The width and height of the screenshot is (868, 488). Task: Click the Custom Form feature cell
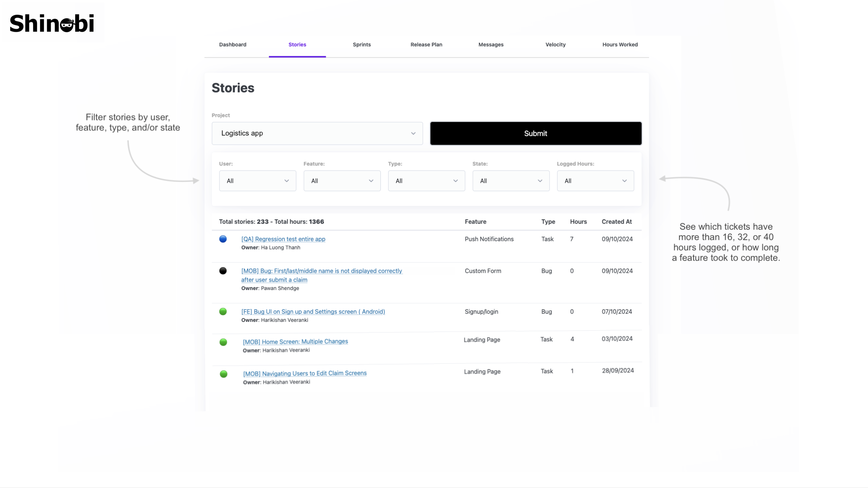[x=483, y=271]
